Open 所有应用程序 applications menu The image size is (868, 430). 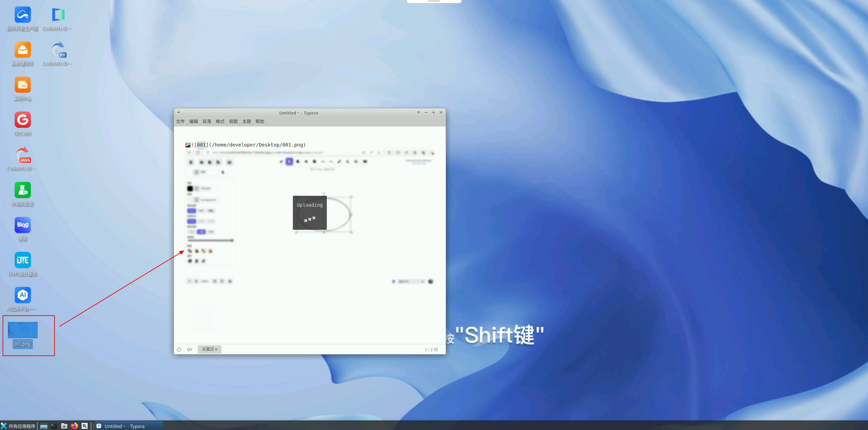coord(18,426)
